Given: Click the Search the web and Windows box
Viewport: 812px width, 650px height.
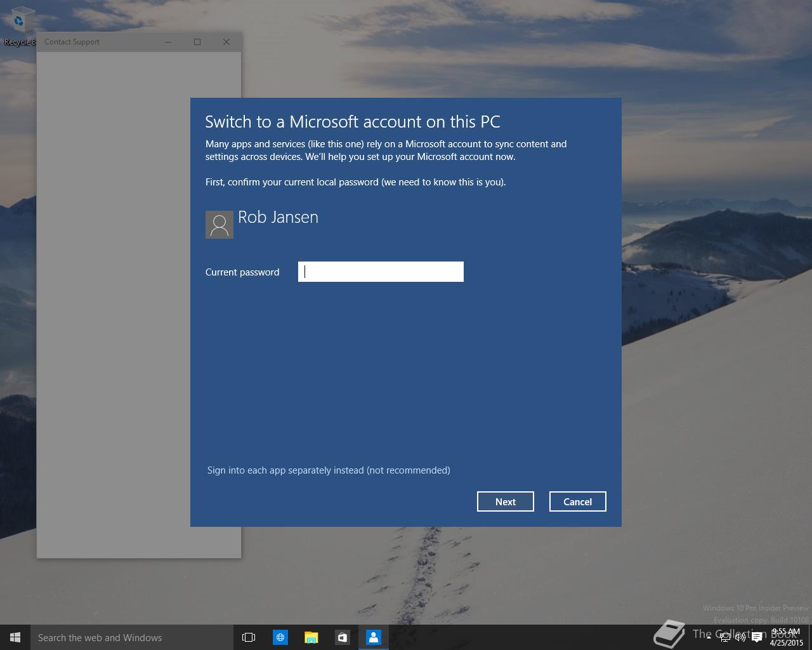Looking at the screenshot, I should (x=132, y=637).
